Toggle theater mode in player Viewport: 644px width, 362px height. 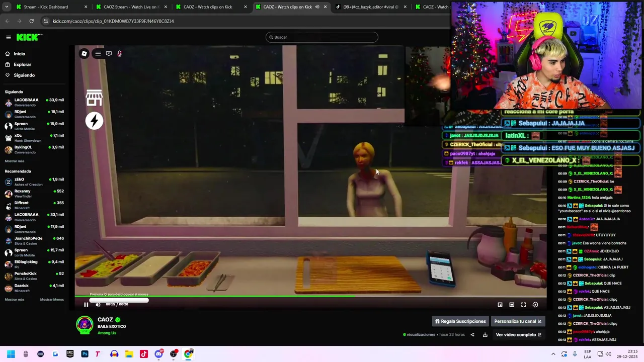point(512,305)
